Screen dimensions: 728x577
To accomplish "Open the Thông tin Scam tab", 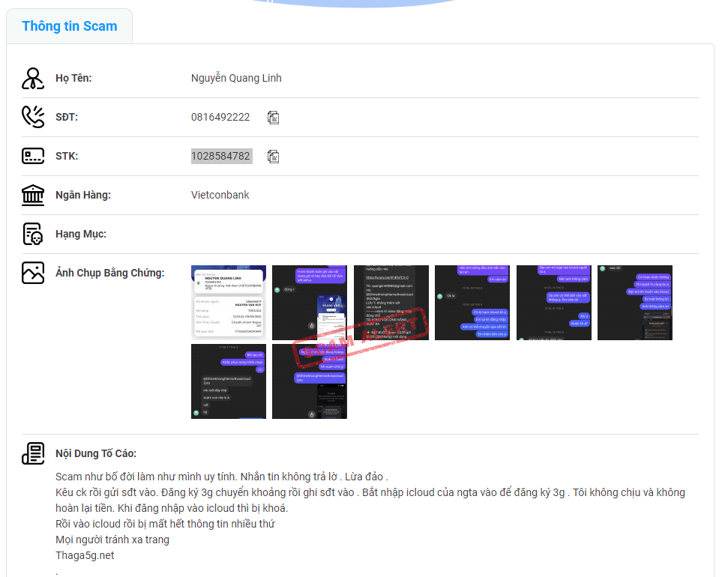I will 70,26.
